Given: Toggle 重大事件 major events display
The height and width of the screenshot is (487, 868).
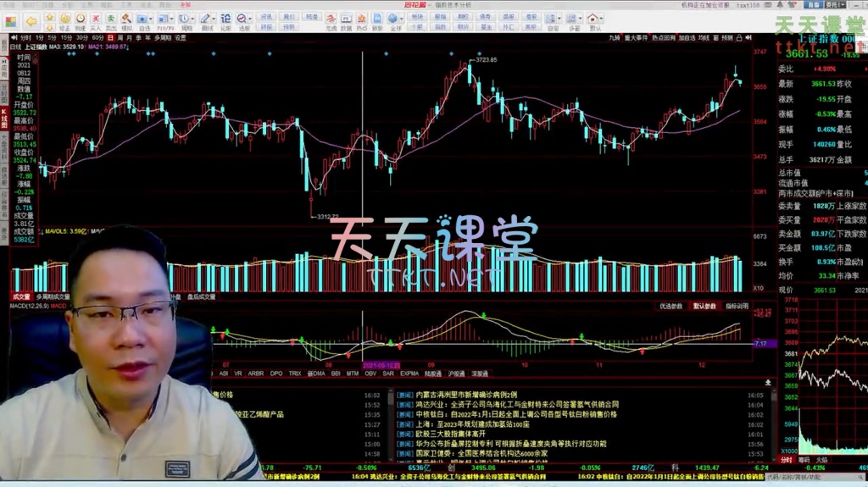Looking at the screenshot, I should (x=636, y=38).
